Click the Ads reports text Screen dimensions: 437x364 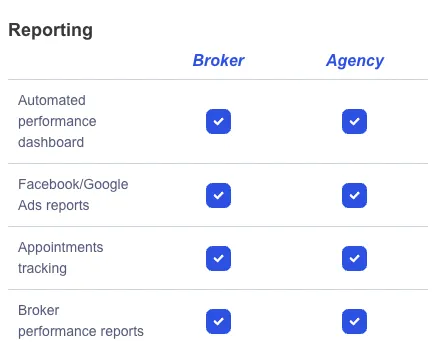coord(54,206)
